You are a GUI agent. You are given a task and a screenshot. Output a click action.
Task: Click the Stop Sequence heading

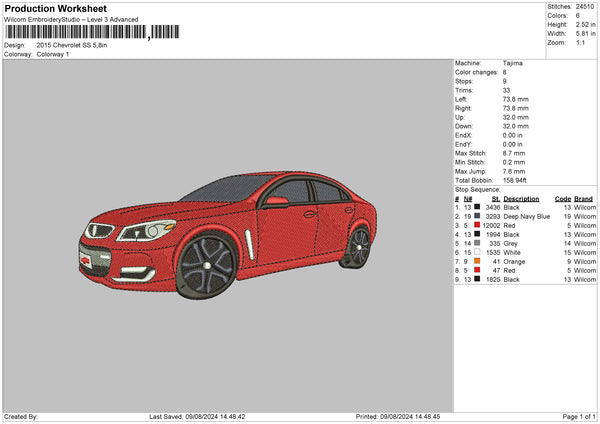pos(477,188)
